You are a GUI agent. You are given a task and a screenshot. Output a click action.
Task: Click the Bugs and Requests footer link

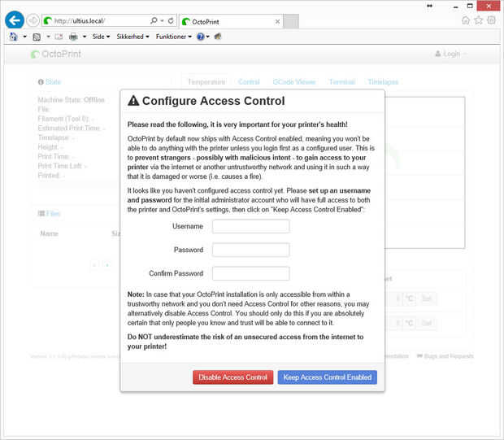click(x=445, y=356)
